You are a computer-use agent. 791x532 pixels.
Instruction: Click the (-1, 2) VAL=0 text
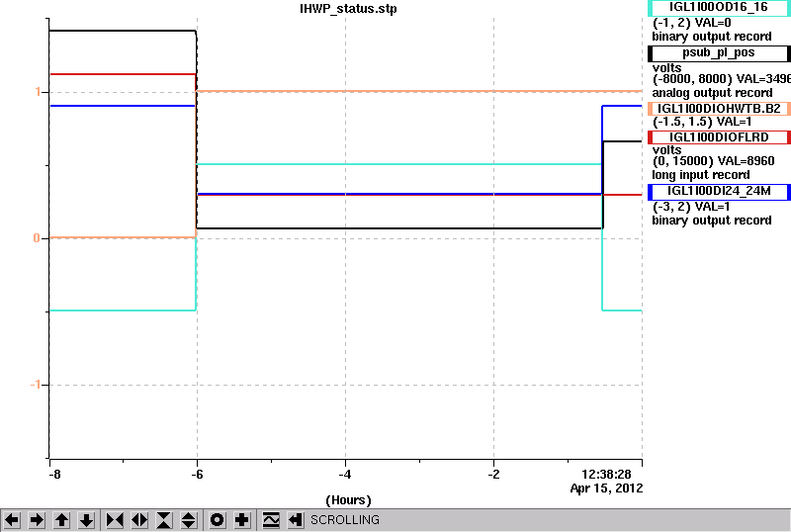(692, 23)
